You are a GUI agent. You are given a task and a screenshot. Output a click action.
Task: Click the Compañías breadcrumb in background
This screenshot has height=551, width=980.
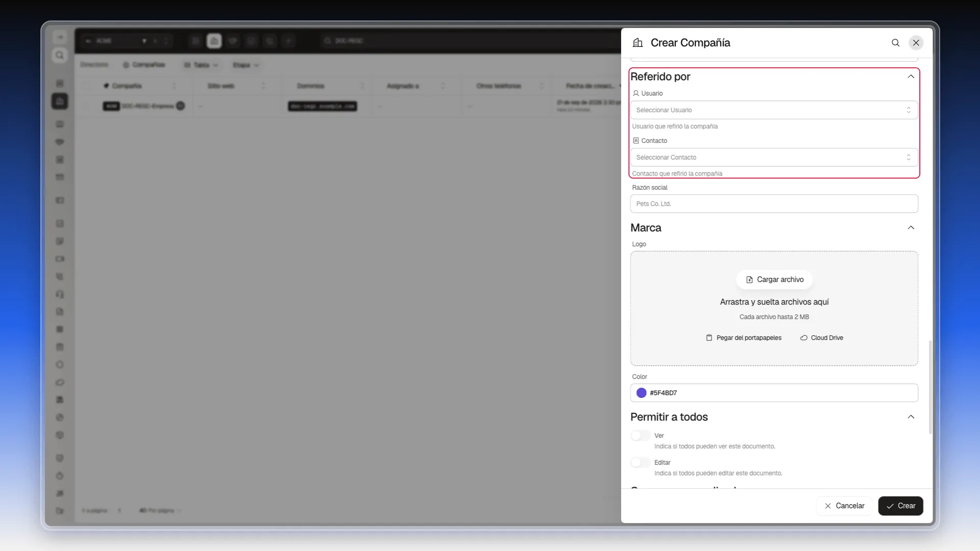144,65
